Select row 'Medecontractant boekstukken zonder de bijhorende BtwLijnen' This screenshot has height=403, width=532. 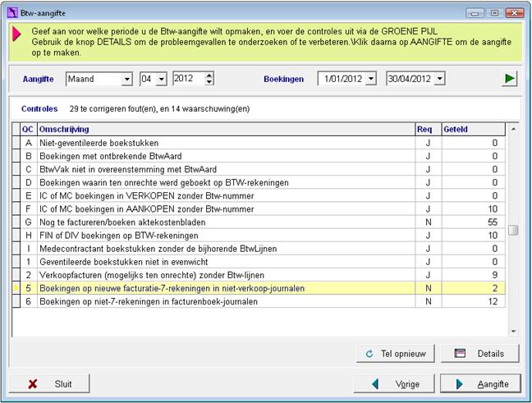click(x=259, y=249)
